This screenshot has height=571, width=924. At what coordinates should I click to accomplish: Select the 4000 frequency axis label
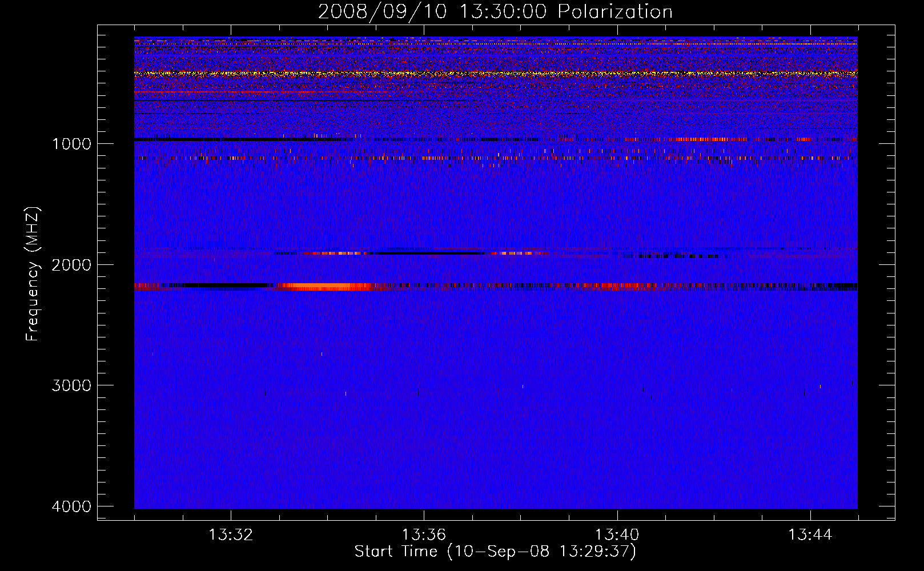tap(71, 506)
